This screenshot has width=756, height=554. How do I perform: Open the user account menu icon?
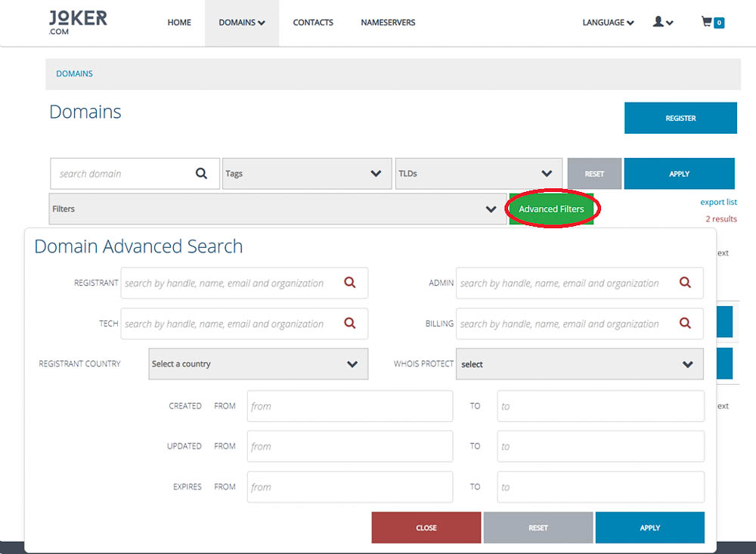pos(662,23)
